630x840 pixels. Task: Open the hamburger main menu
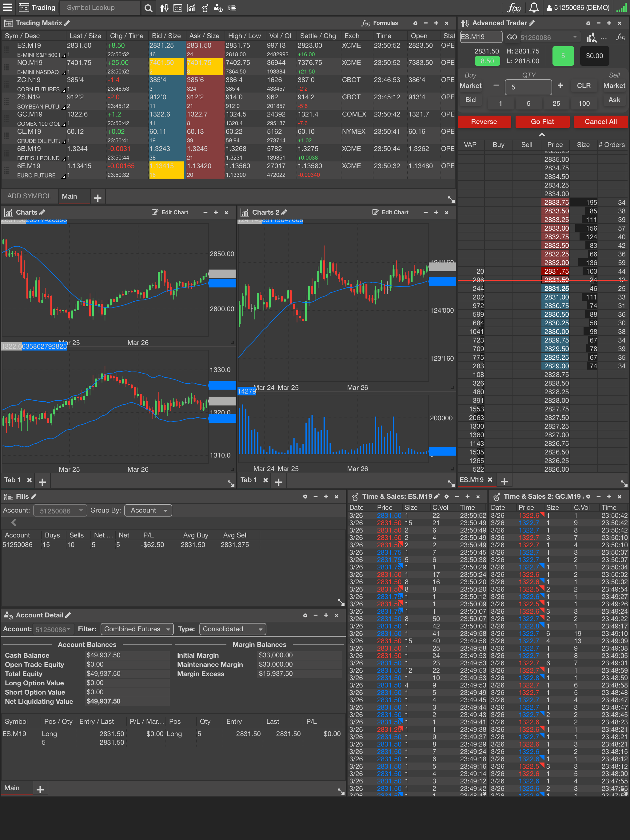click(x=7, y=8)
